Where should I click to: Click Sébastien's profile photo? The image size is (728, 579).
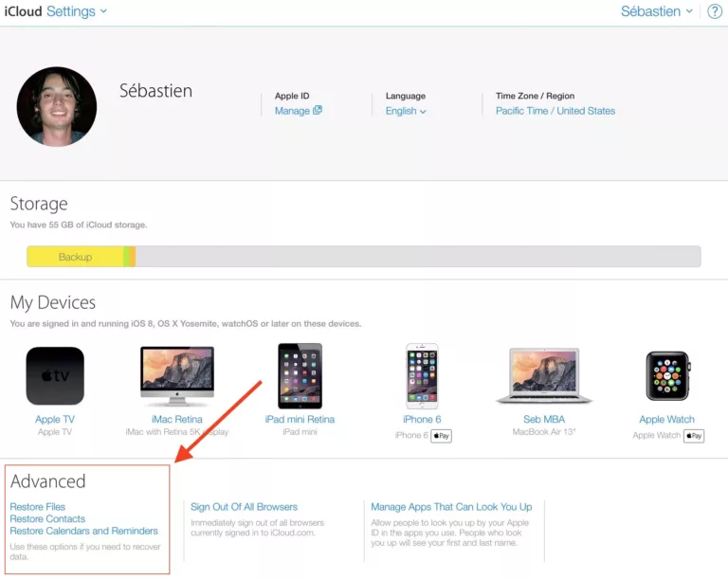pyautogui.click(x=57, y=106)
